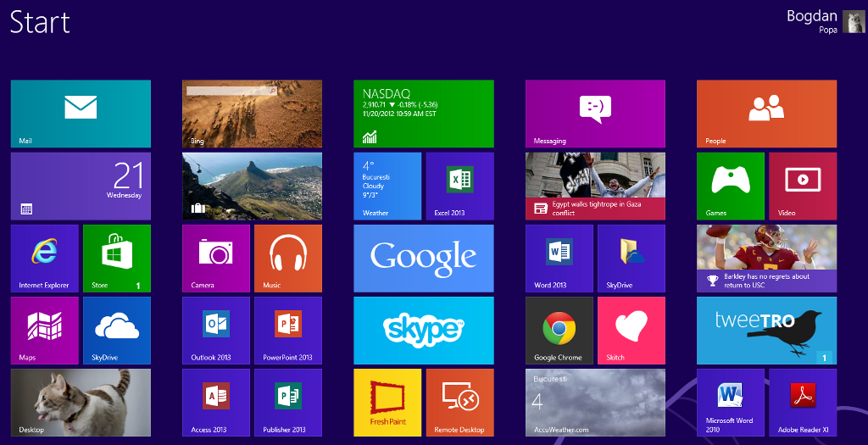Screen dimensions: 868x445
Task: Open PowerPoint 2013 tile
Action: [288, 330]
